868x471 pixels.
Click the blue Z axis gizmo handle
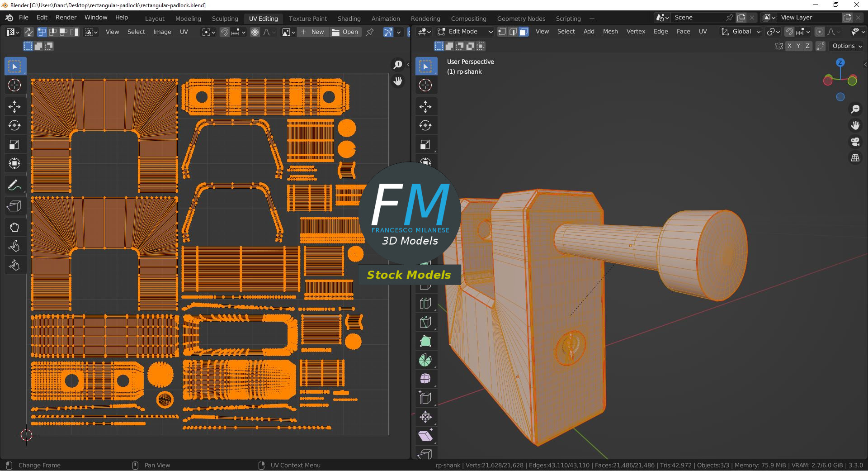pos(840,63)
